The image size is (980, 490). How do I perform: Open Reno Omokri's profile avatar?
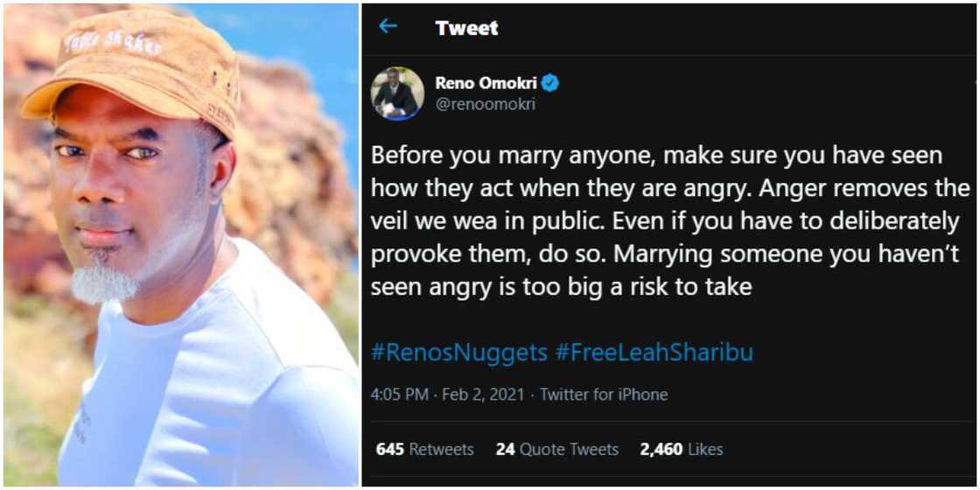pos(397,93)
